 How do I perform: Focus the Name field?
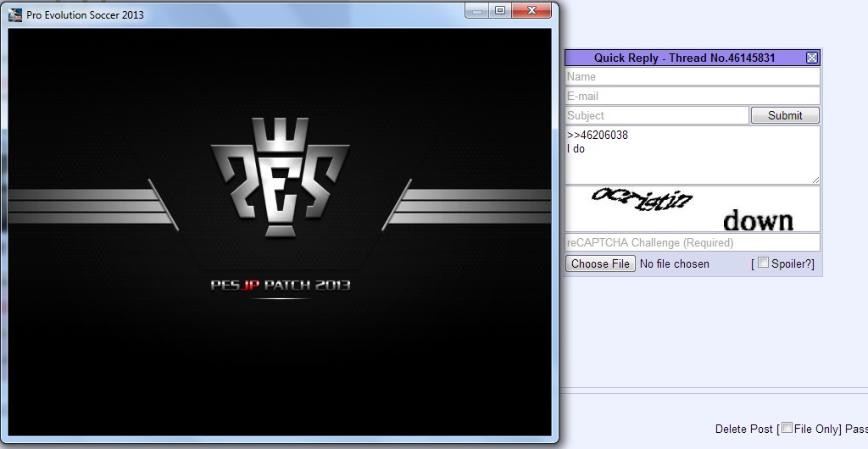[x=693, y=77]
